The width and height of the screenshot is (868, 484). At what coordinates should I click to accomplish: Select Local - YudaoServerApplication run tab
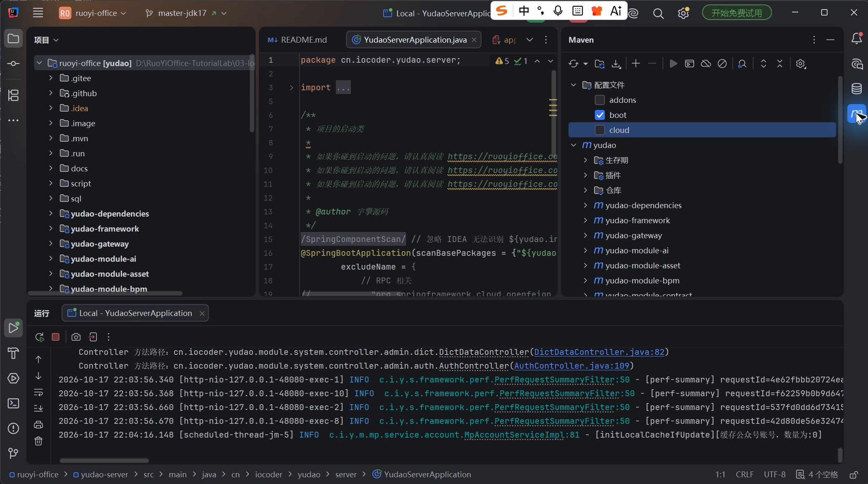tap(135, 313)
